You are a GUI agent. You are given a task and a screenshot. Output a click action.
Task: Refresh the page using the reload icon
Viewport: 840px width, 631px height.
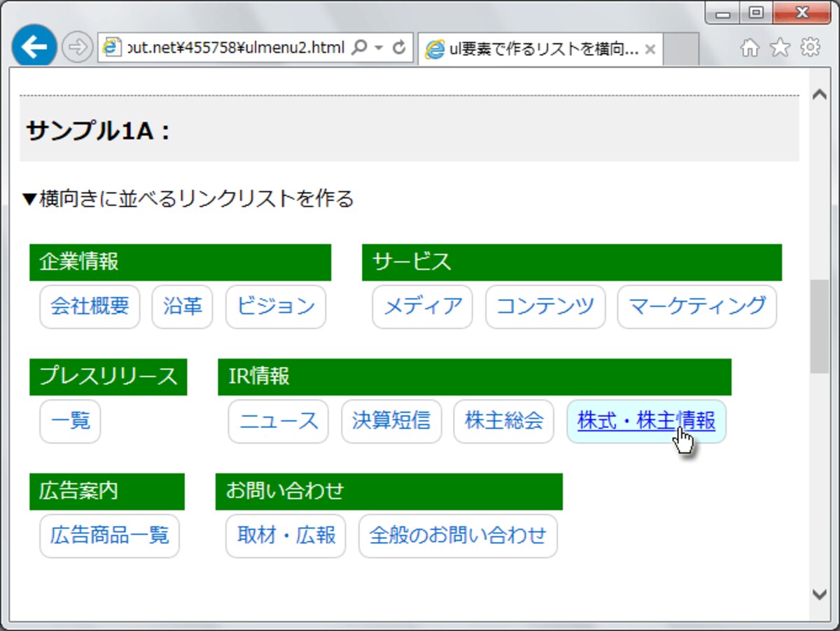400,48
